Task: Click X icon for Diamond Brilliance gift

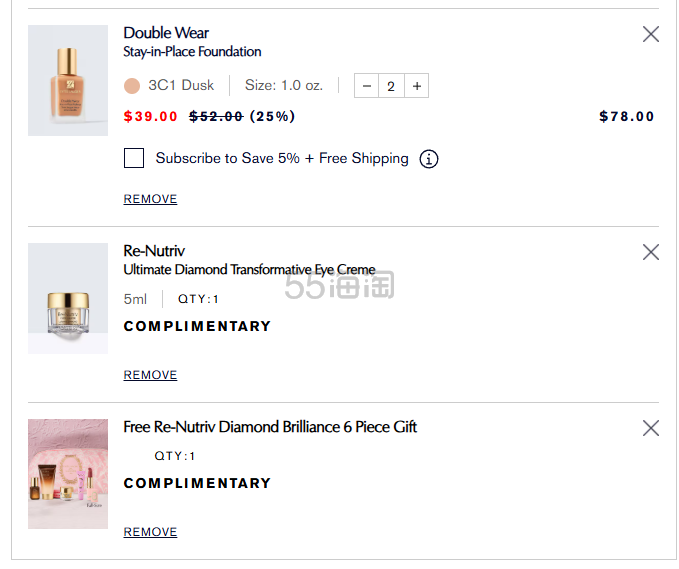Action: coord(651,428)
